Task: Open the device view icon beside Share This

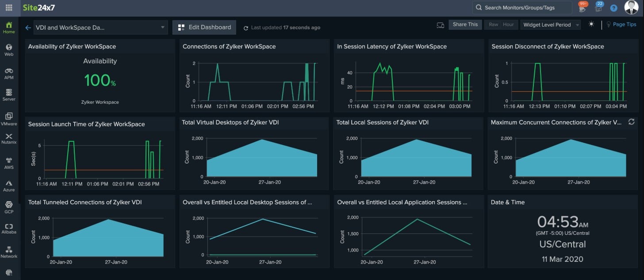Action: pos(440,25)
